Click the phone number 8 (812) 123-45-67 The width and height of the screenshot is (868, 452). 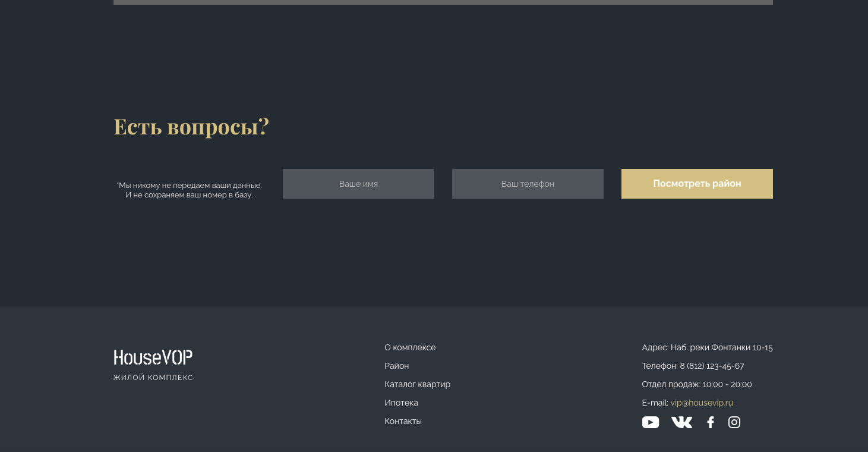click(712, 366)
